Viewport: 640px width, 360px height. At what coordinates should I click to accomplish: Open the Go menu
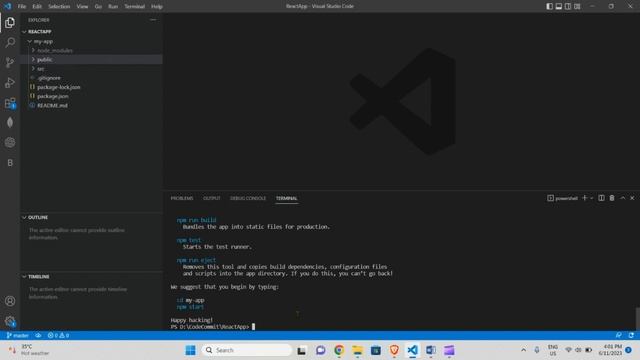(x=98, y=6)
